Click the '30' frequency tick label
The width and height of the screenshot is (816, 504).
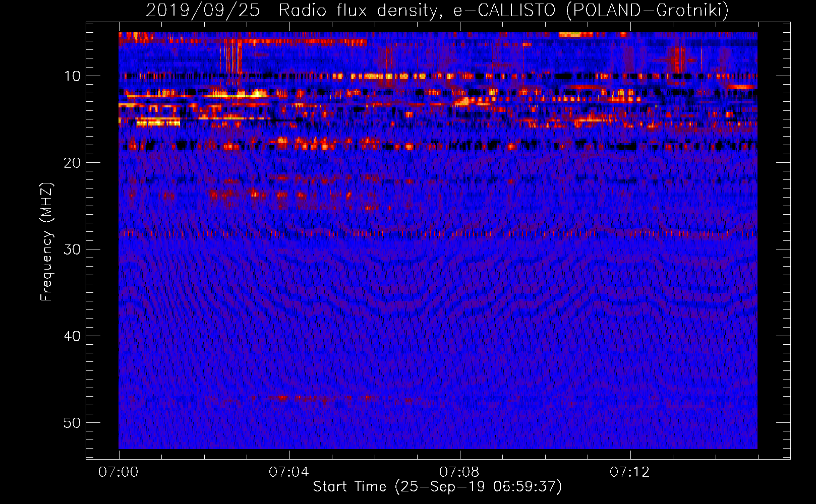click(x=72, y=249)
